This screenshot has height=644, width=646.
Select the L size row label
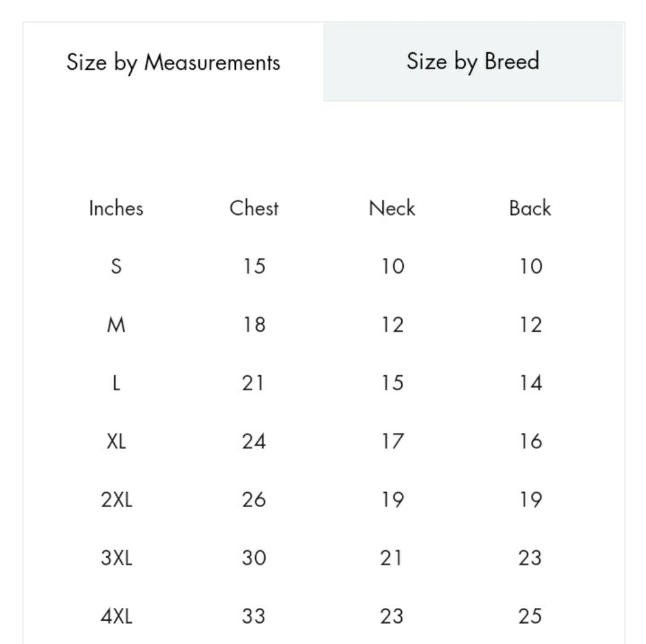(x=116, y=383)
